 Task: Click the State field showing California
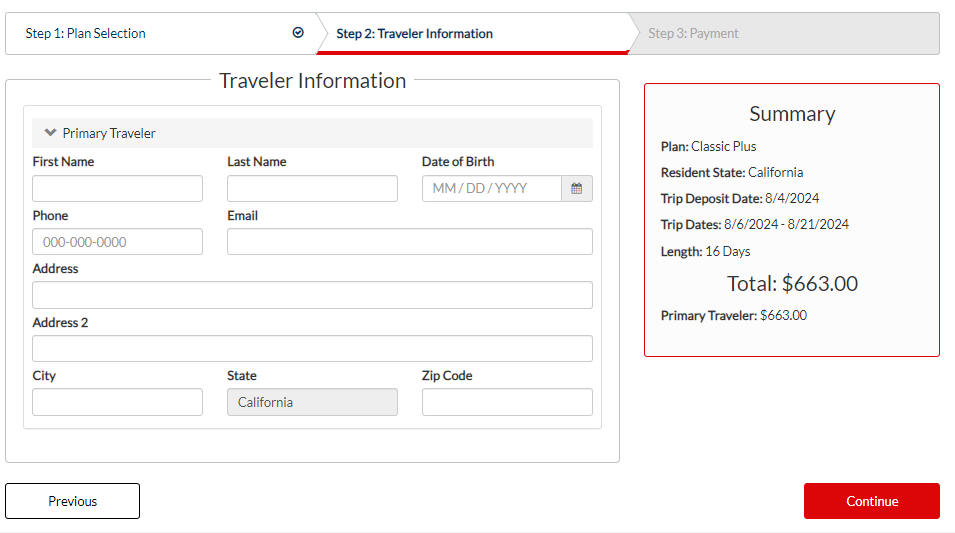pyautogui.click(x=312, y=402)
